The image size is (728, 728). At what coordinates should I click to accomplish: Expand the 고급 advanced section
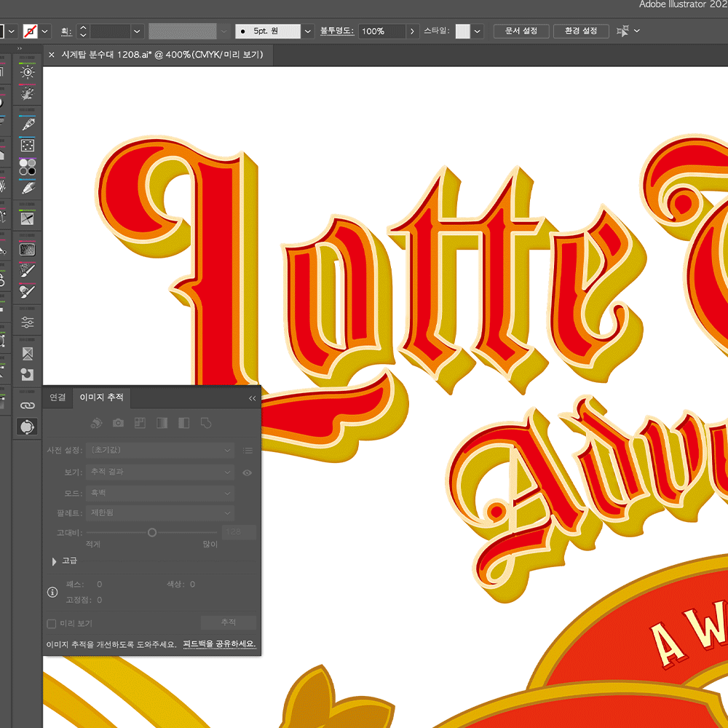coord(54,561)
